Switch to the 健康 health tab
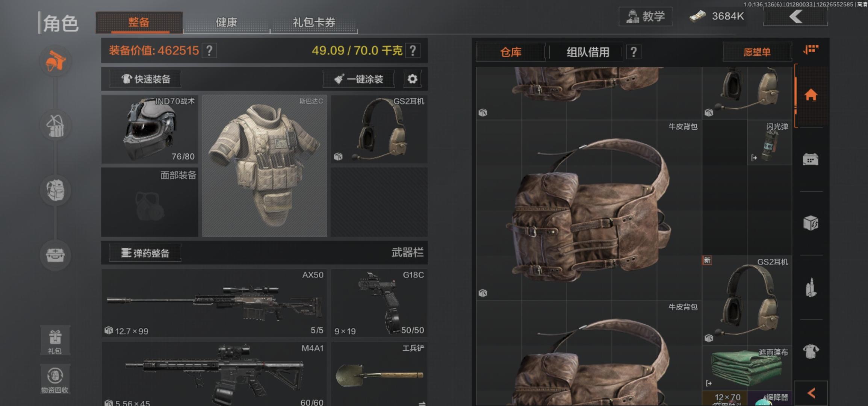The height and width of the screenshot is (406, 868). (x=226, y=22)
